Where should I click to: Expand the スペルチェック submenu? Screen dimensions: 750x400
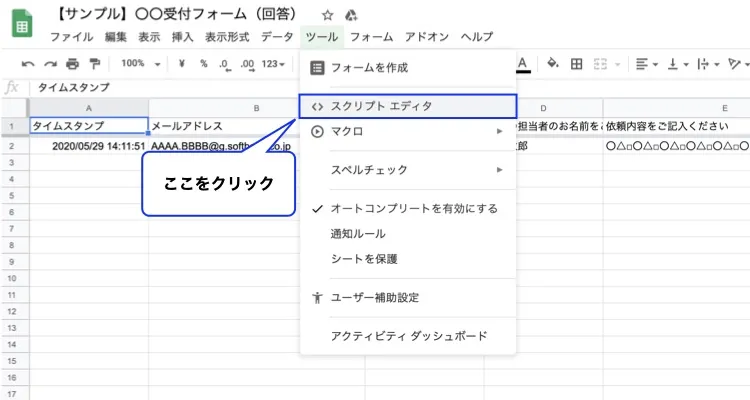[x=408, y=170]
